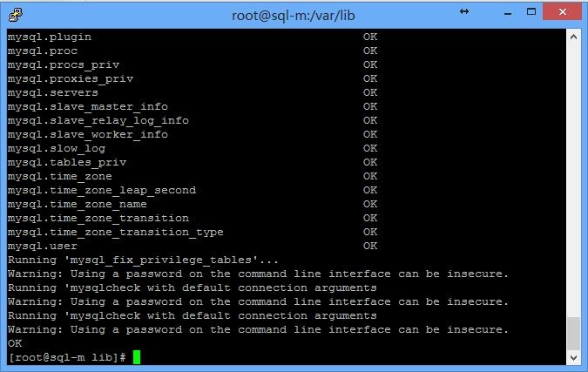The image size is (588, 372).
Task: Click the title text root@sql-m:/var/lib
Action: coord(294,16)
